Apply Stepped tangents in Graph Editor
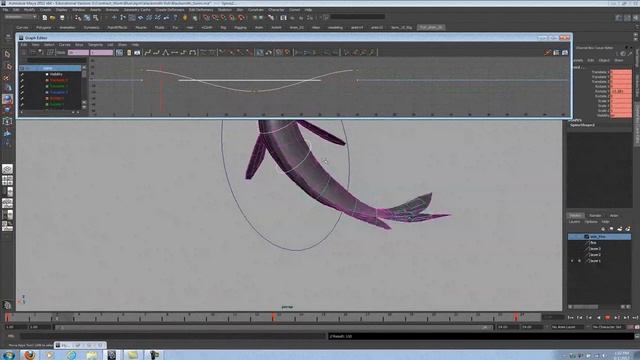The image size is (640, 360). click(183, 52)
